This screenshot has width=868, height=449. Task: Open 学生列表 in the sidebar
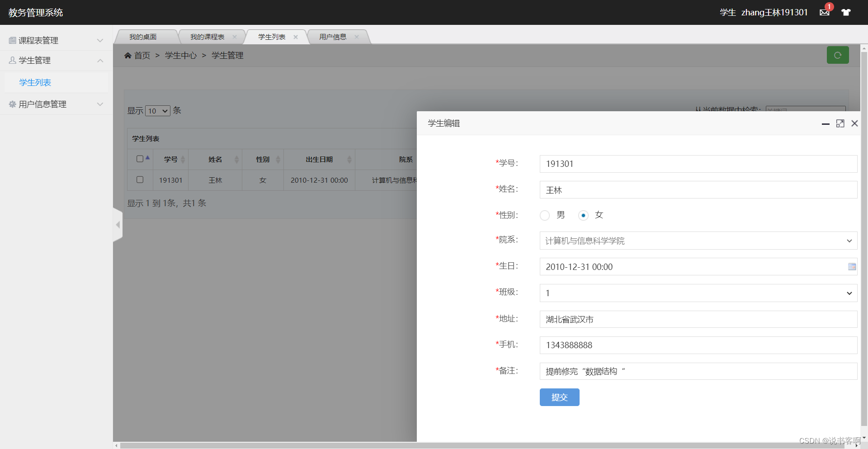[35, 82]
